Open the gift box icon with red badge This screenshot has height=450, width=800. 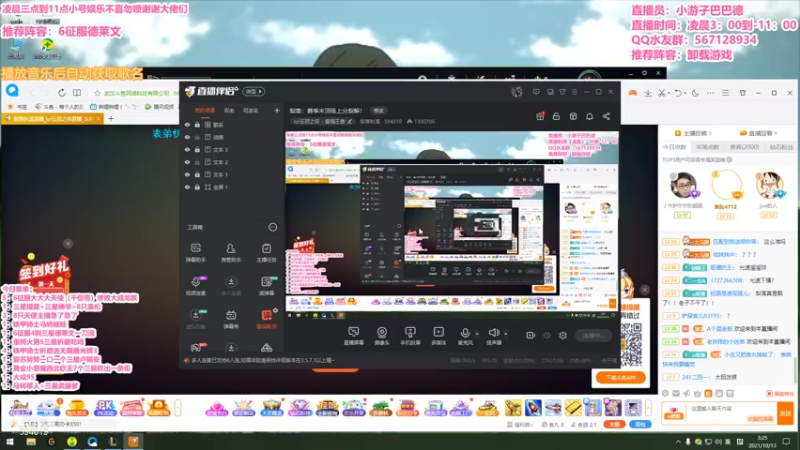540,116
